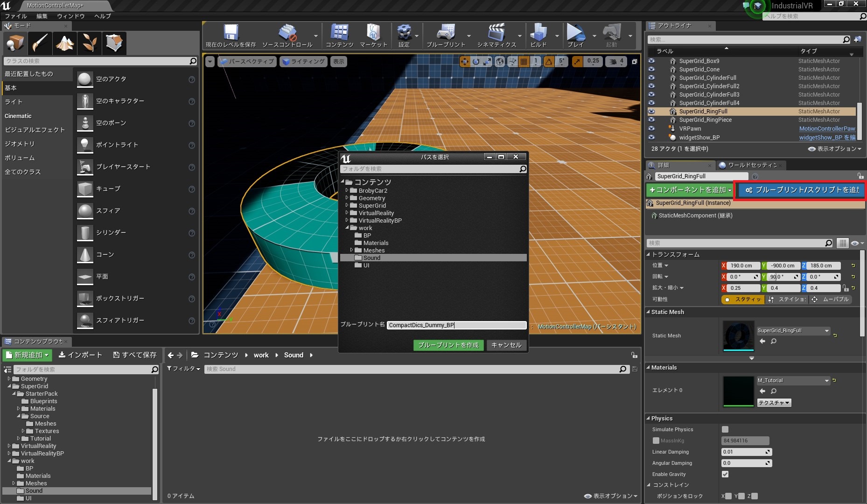Screen dimensions: 867x504
Task: Open MotionControllerPawn link in outliner
Action: 827,129
